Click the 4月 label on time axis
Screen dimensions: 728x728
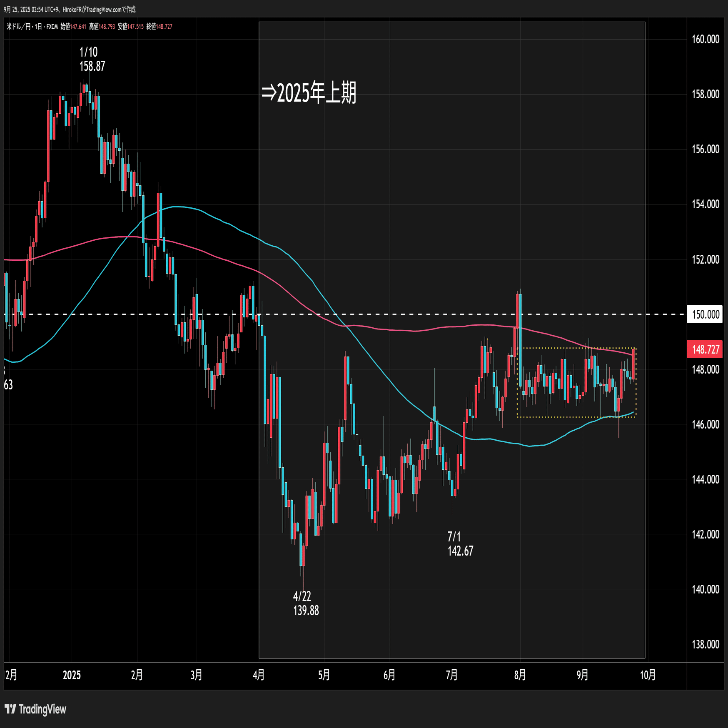click(x=259, y=675)
